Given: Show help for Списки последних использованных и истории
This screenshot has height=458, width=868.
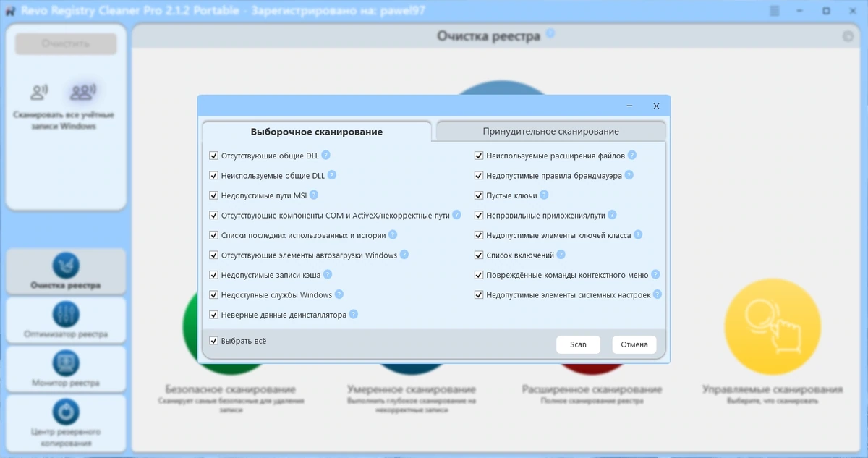Looking at the screenshot, I should (393, 234).
